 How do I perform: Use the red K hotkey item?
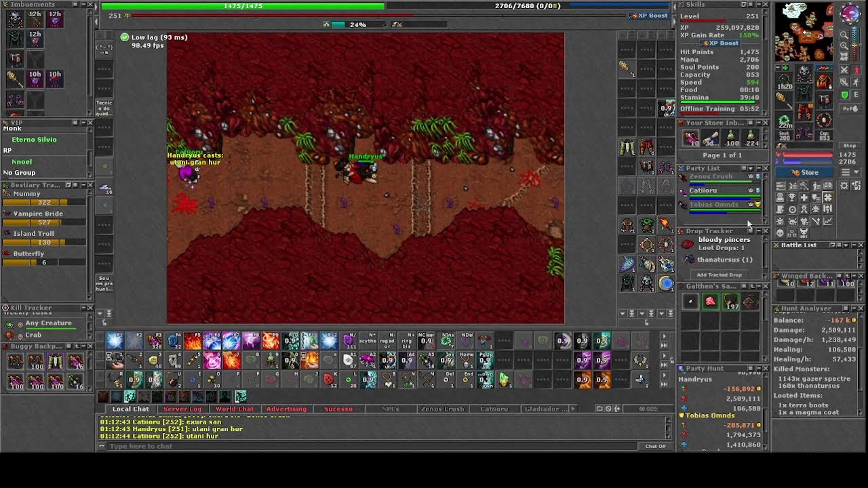330,380
